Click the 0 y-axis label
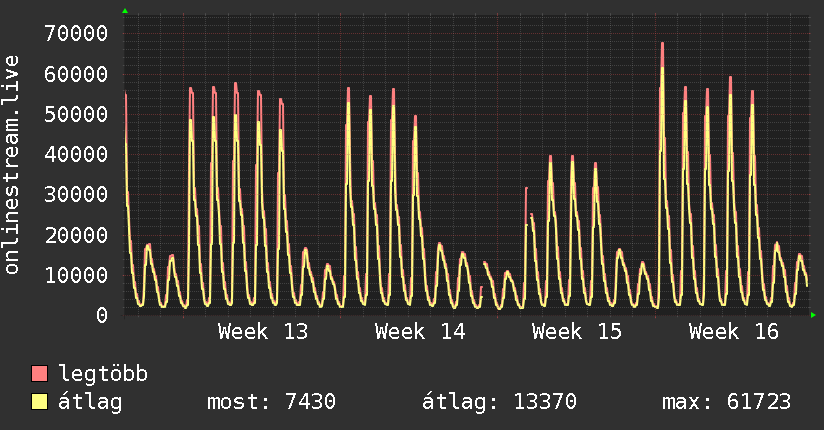 tap(102, 315)
